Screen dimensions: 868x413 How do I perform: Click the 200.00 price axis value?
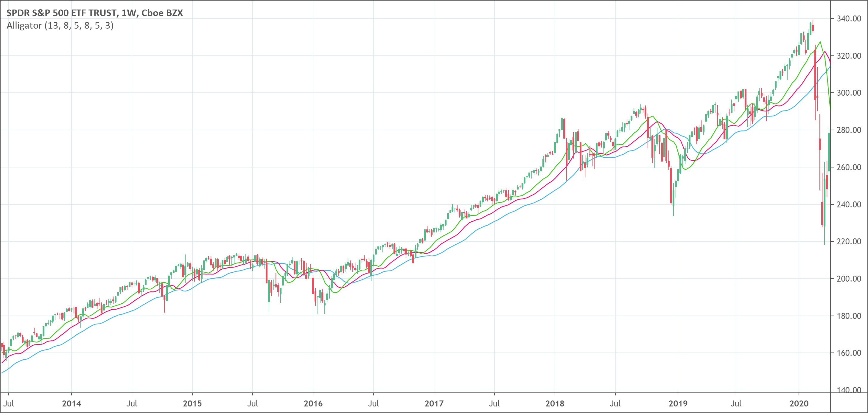tap(849, 279)
